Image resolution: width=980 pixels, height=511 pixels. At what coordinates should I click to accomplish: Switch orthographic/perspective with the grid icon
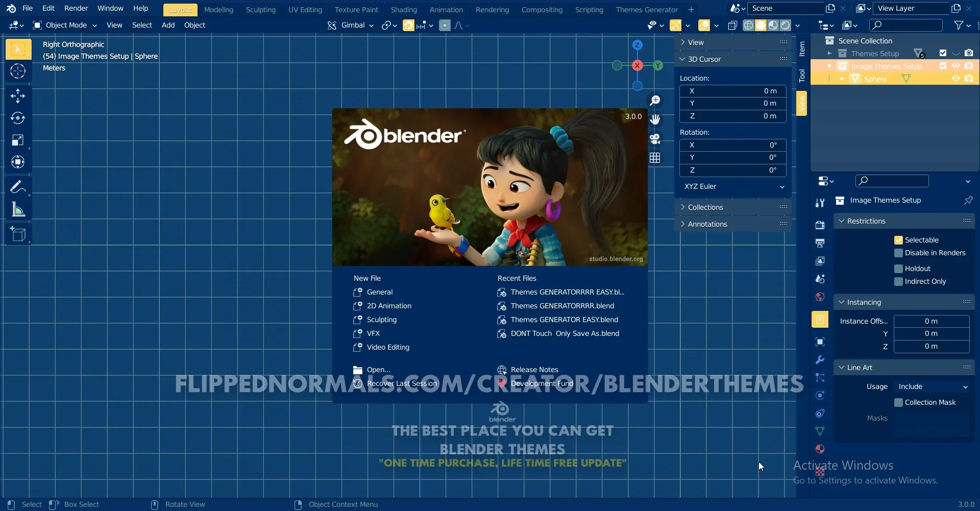click(655, 158)
